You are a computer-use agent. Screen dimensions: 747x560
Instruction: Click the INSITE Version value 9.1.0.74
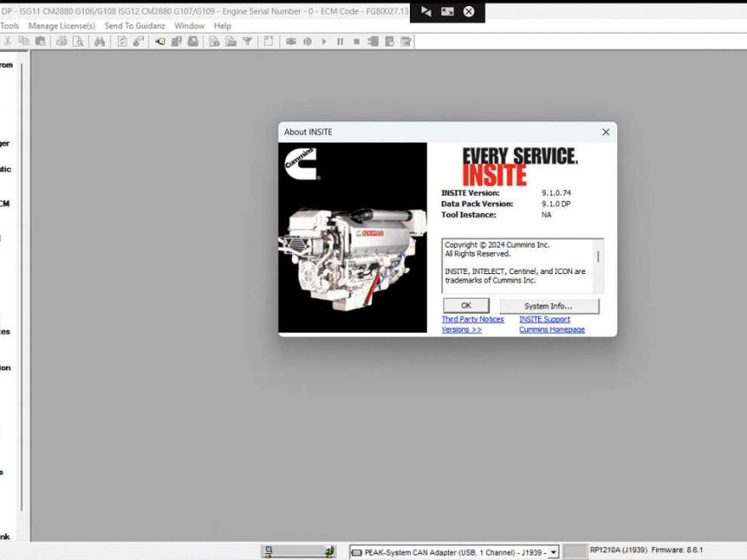coord(556,193)
